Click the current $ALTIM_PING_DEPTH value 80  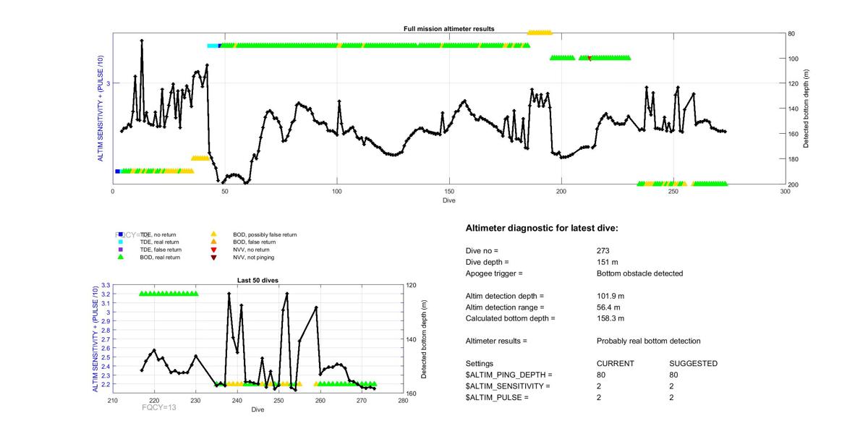click(x=601, y=375)
